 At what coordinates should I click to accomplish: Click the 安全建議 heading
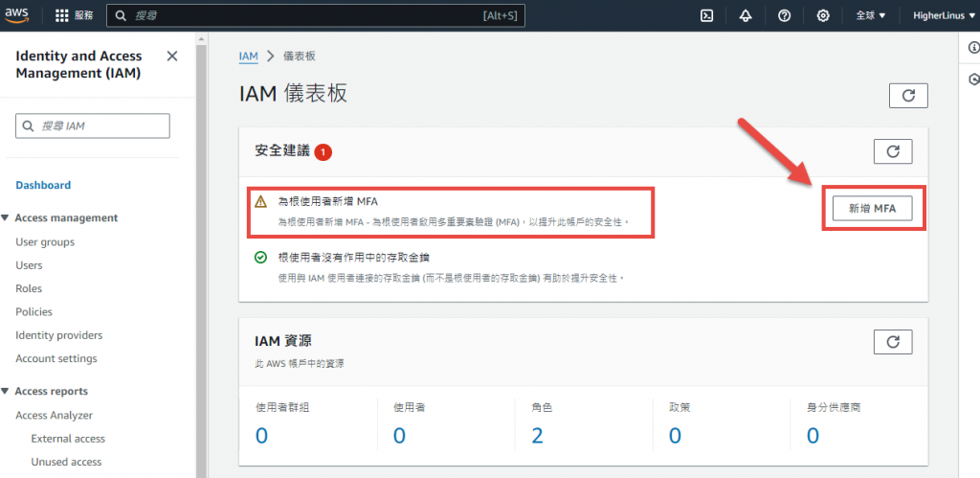tap(282, 150)
